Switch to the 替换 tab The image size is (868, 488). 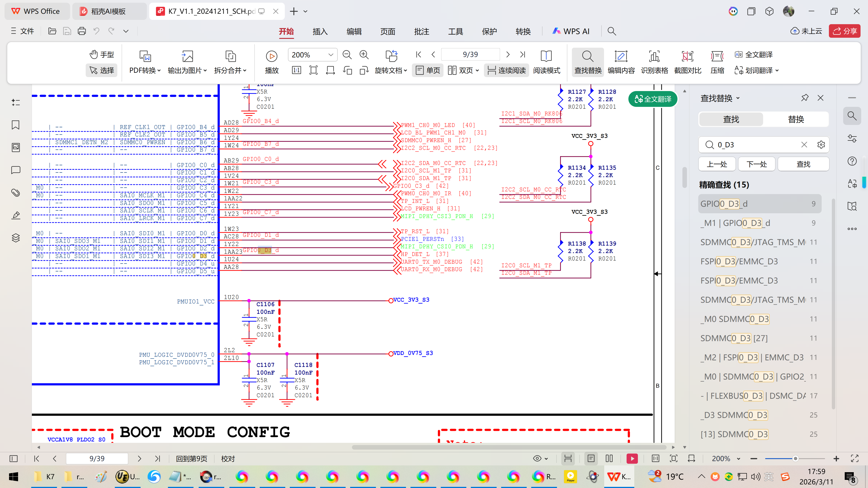click(x=796, y=119)
